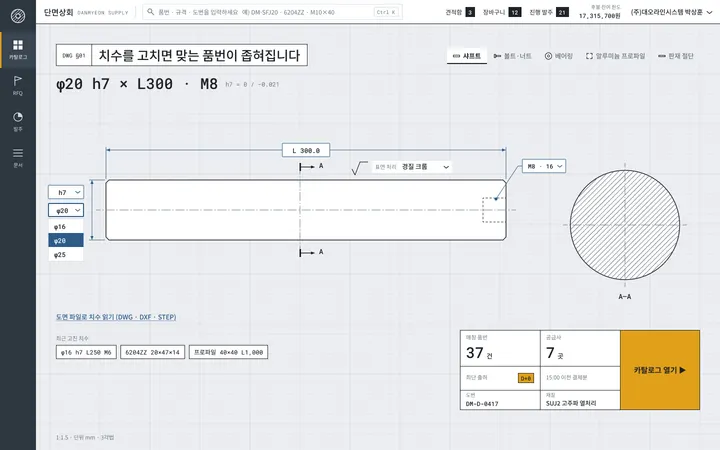Switch to the 판재 절단 tab
The height and width of the screenshot is (450, 720).
pyautogui.click(x=675, y=56)
